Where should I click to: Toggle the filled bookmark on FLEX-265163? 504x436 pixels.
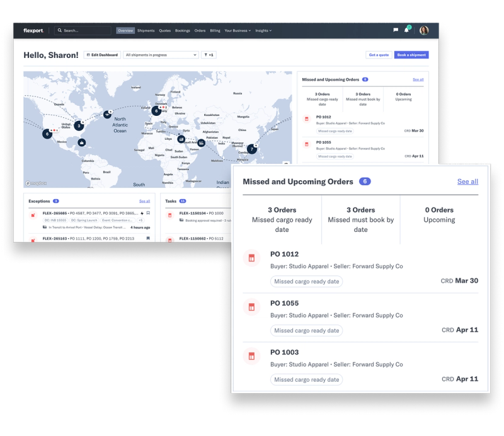tap(148, 238)
